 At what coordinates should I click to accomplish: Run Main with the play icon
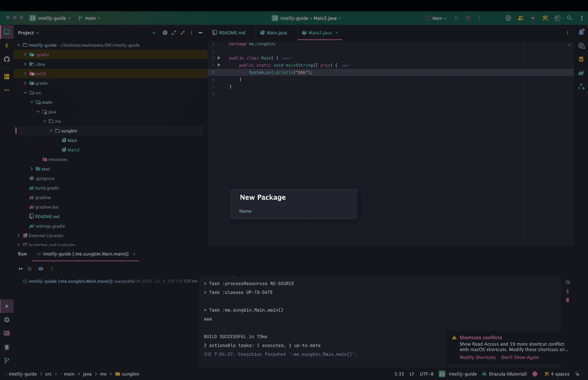[x=457, y=18]
